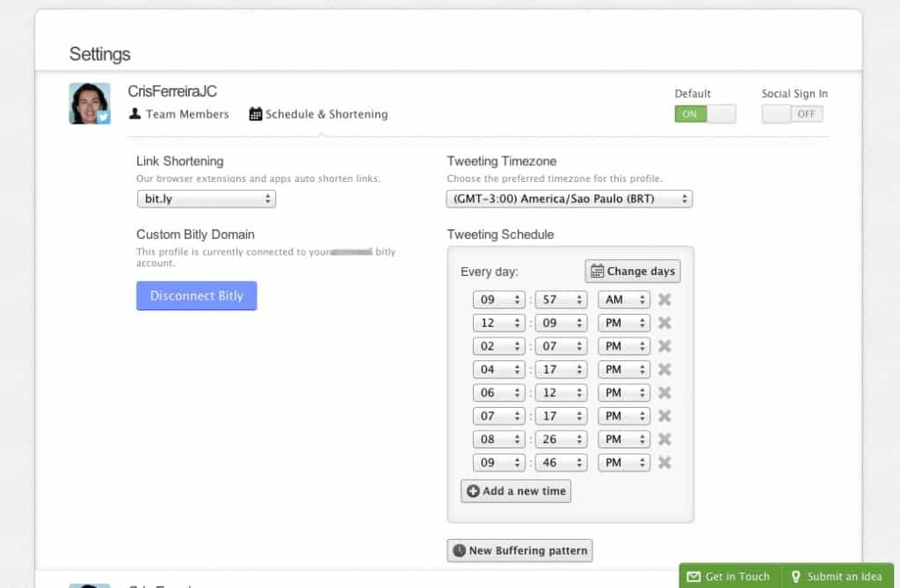Open the hour dropdown showing 06
The width and height of the screenshot is (900, 588).
[499, 393]
